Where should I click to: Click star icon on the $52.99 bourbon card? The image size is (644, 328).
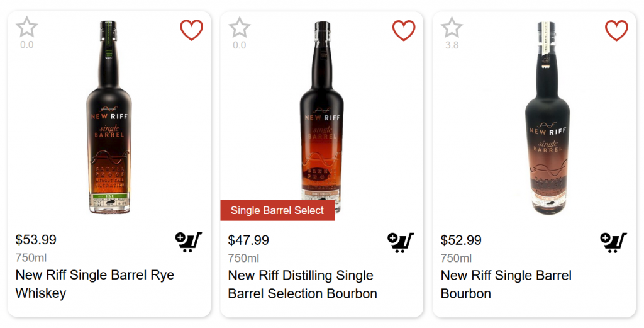tap(452, 28)
